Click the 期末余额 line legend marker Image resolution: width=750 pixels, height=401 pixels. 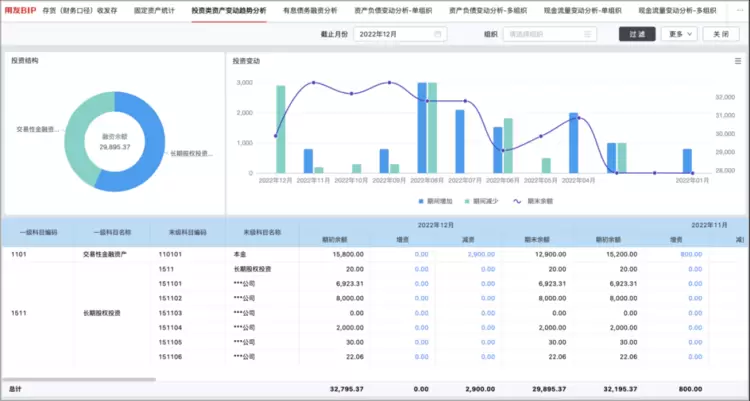point(520,201)
